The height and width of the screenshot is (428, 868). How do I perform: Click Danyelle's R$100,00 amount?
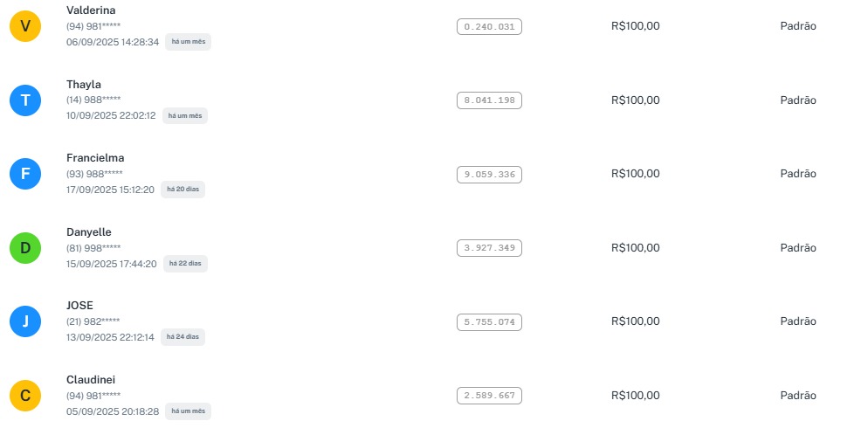tap(635, 248)
